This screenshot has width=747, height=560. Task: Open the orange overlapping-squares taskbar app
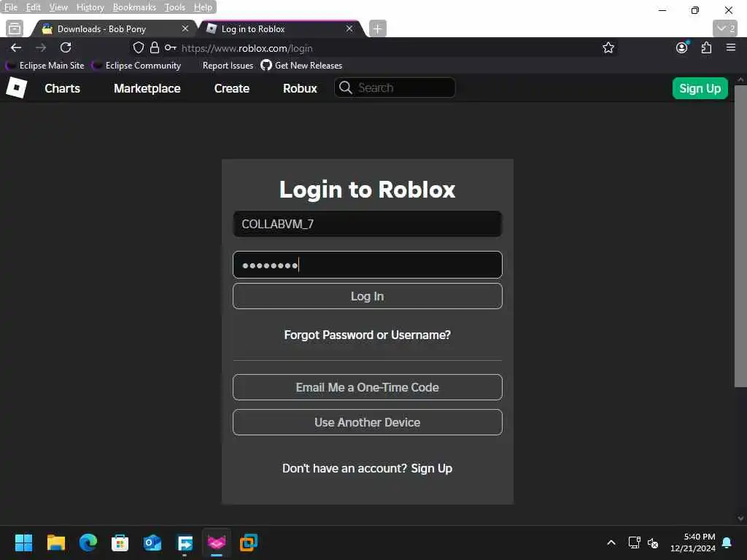(x=249, y=542)
